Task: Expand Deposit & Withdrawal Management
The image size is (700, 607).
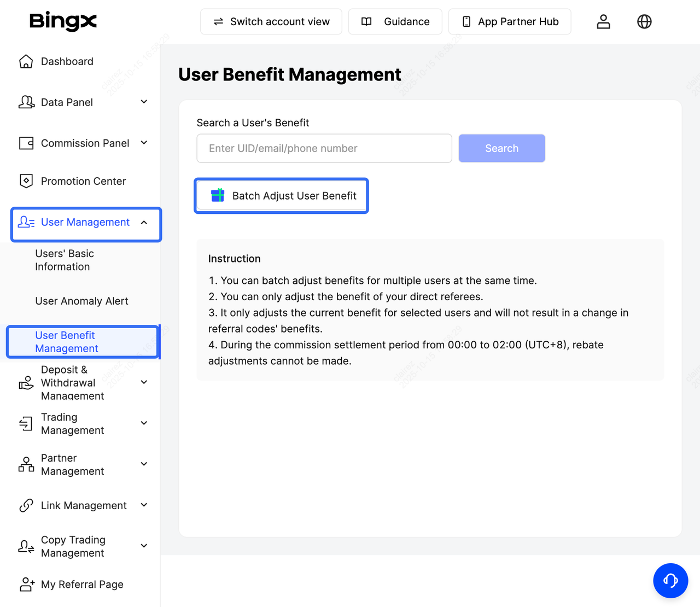Action: pos(144,382)
